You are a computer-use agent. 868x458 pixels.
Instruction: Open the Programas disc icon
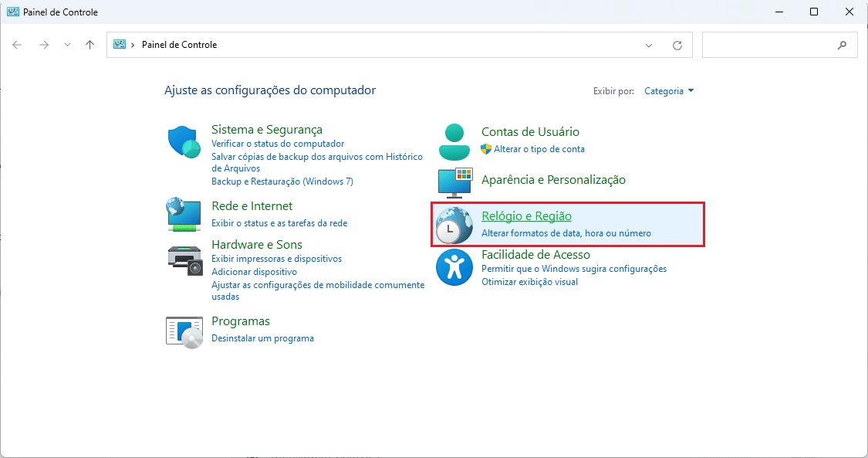click(x=184, y=332)
